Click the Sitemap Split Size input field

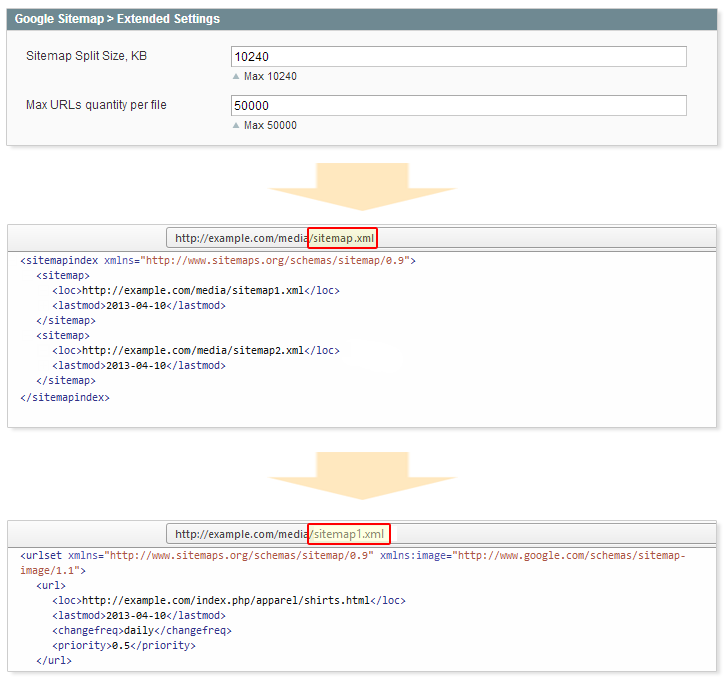point(458,57)
